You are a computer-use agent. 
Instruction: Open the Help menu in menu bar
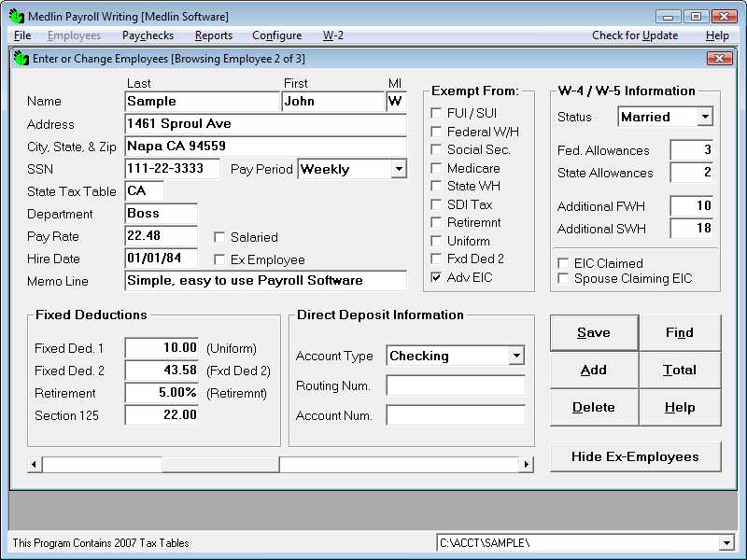click(717, 35)
